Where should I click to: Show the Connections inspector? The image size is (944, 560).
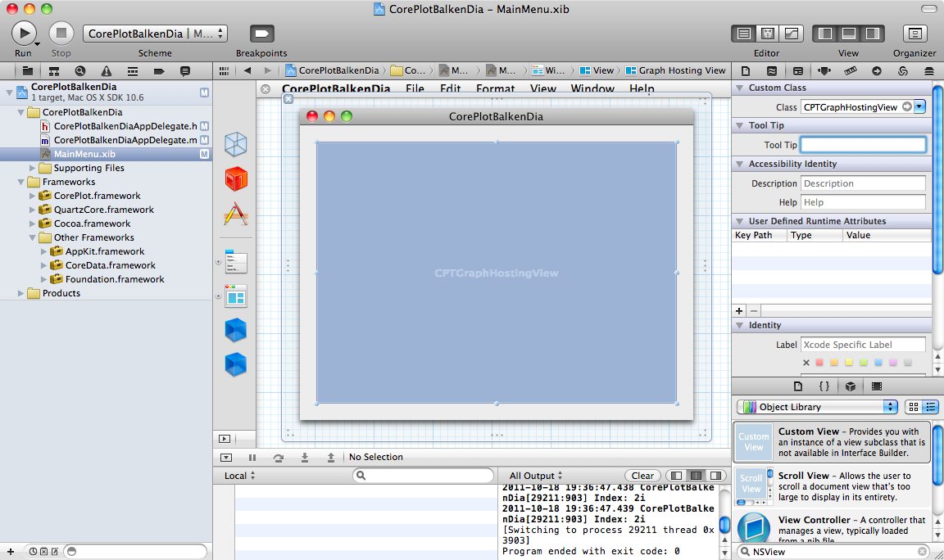tap(877, 71)
